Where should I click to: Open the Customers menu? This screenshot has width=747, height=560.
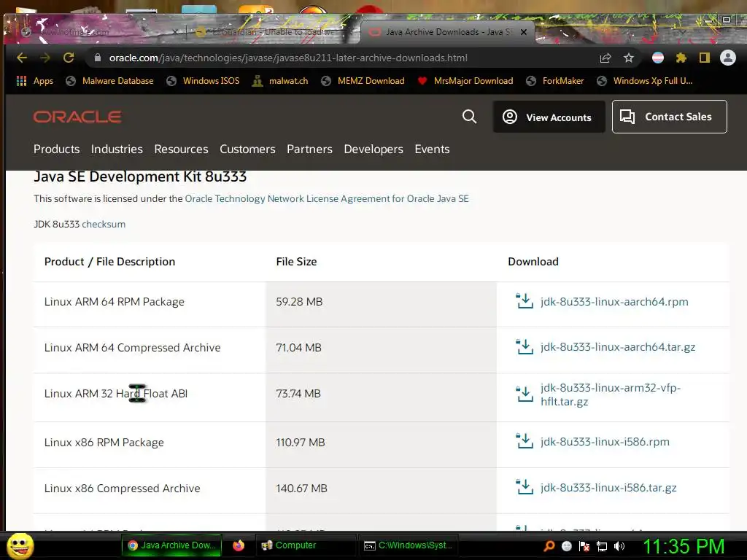tap(247, 149)
